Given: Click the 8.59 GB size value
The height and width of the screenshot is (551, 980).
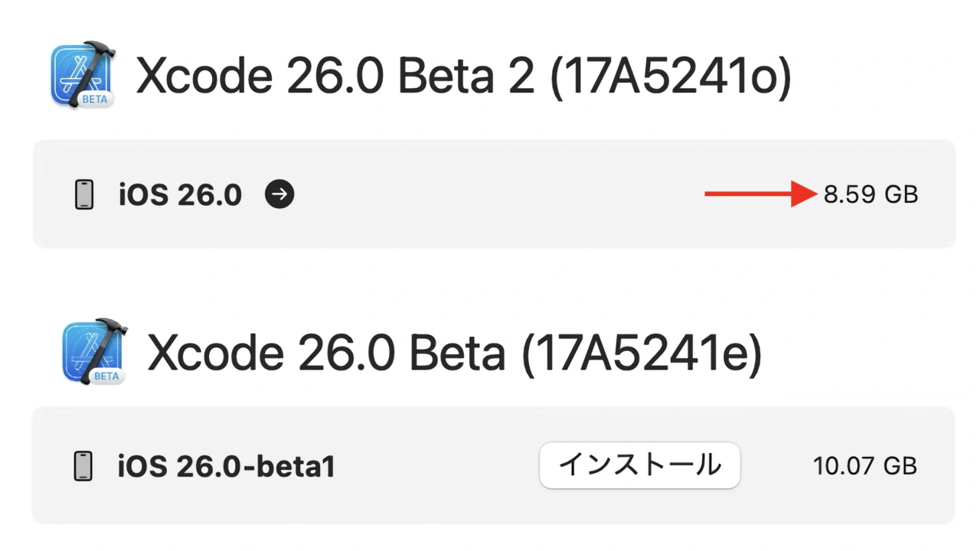Looking at the screenshot, I should coord(871,195).
